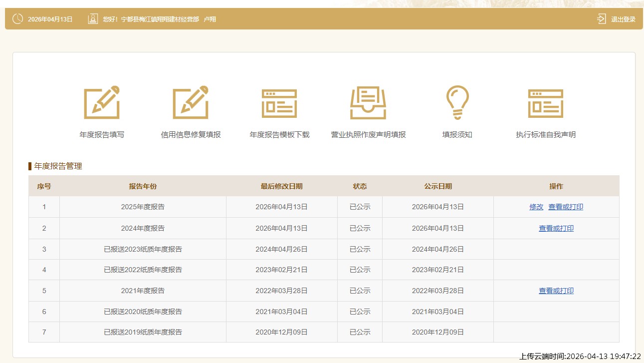Click 修改 link for 2025年度报告

tap(536, 207)
